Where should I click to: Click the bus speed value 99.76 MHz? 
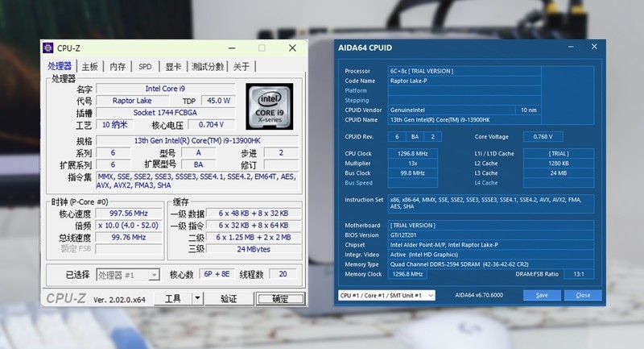coord(129,237)
